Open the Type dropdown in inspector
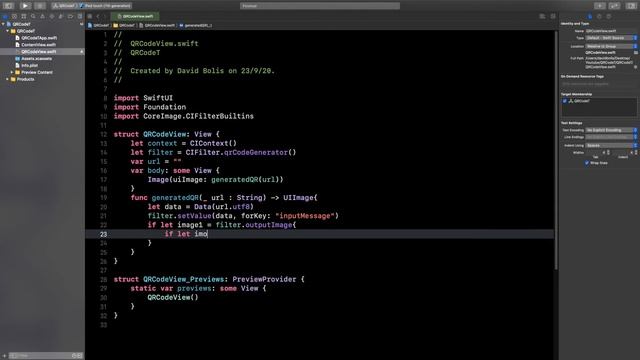640x360 pixels. [x=611, y=38]
